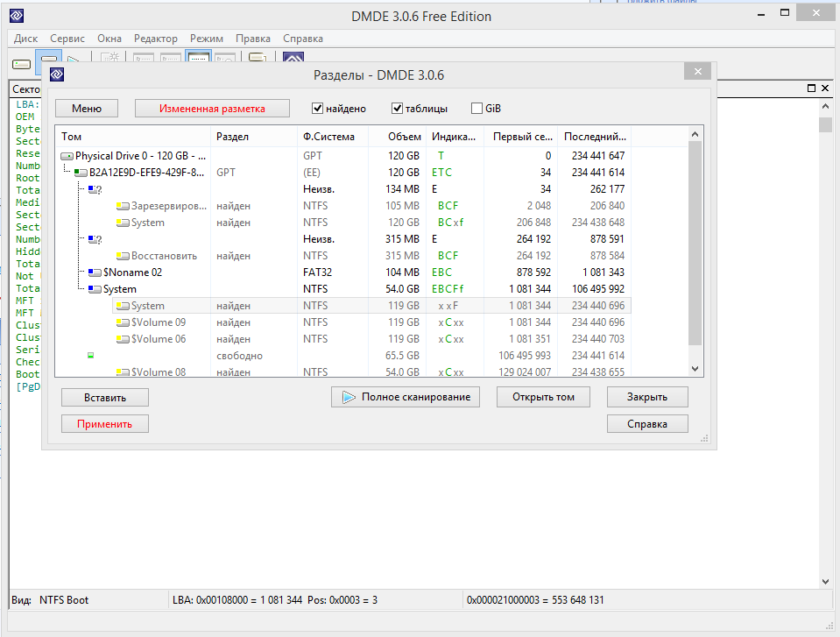840x637 pixels.
Task: Open the Диск menu
Action: 25,39
